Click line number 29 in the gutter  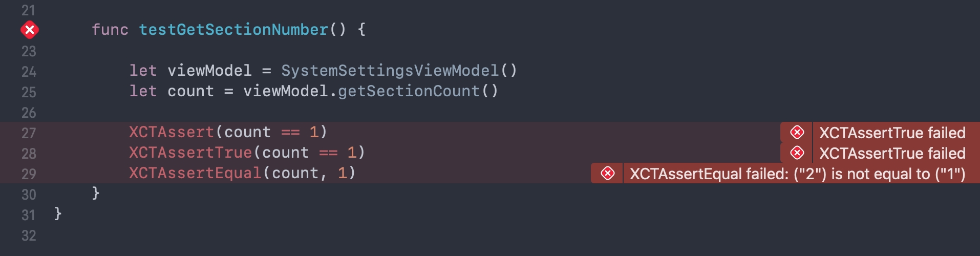(29, 174)
